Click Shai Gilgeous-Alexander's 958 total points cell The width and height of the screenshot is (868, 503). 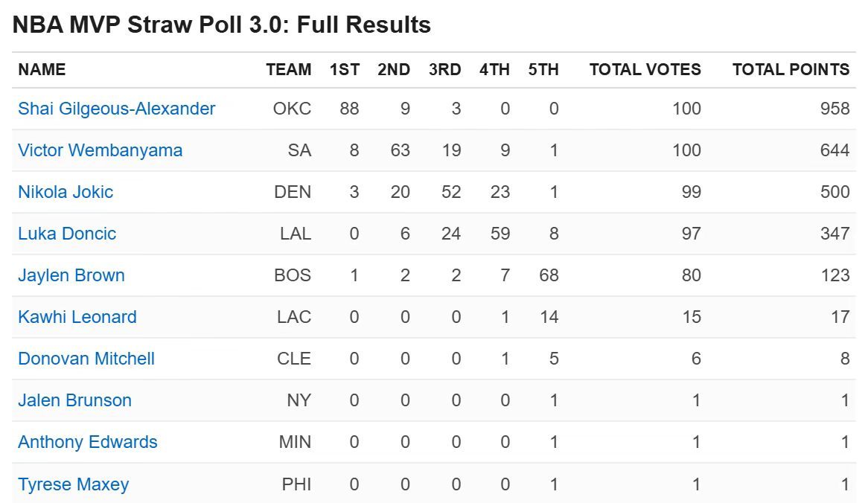835,109
